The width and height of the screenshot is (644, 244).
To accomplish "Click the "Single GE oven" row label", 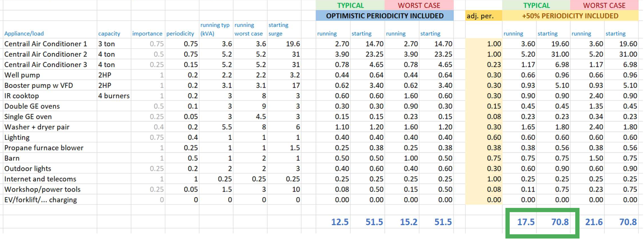I will (50, 117).
